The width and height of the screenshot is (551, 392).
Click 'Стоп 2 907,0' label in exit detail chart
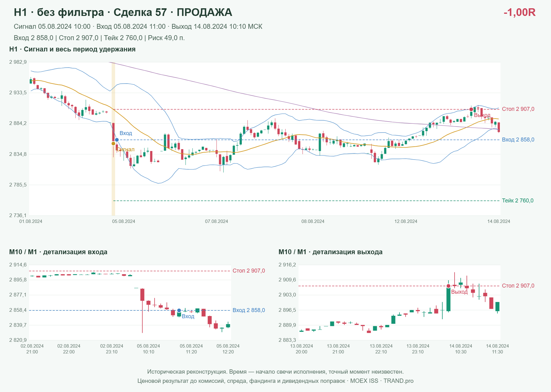[x=518, y=286]
